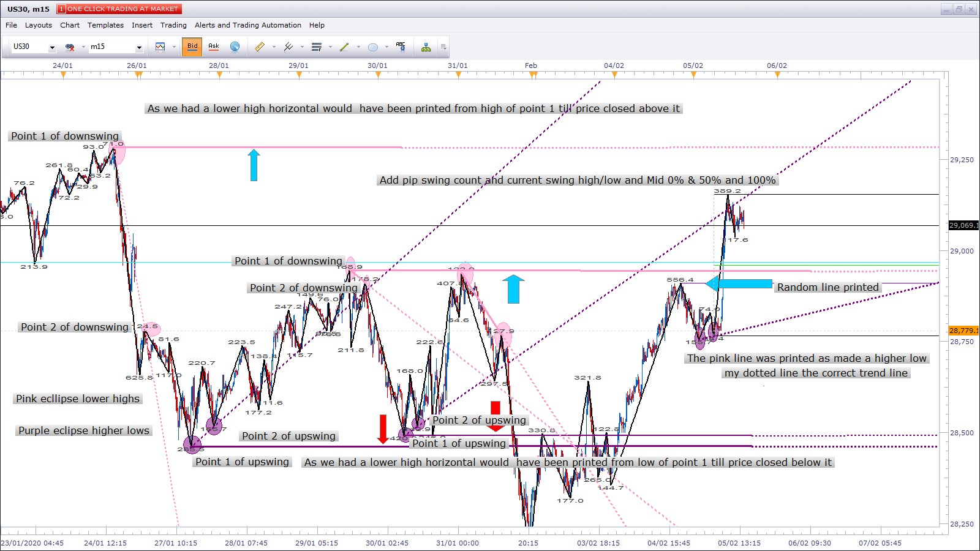Select the pitchfork drawing tool
This screenshot has width=980, height=551.
288,47
